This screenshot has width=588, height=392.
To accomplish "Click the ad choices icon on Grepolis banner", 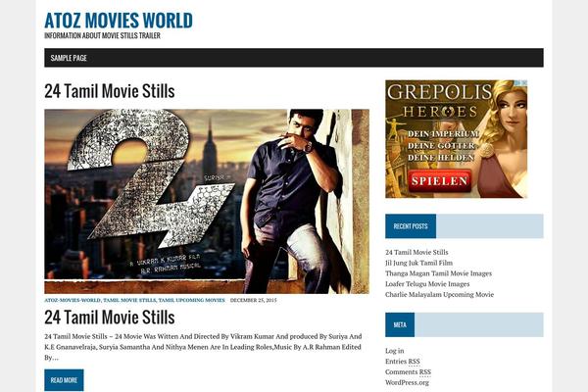I will pos(521,83).
